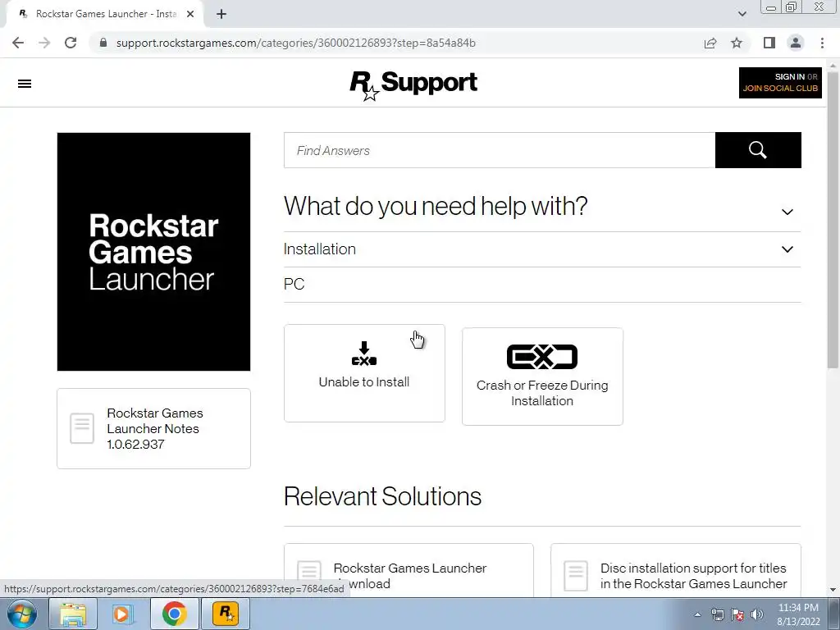Image resolution: width=840 pixels, height=630 pixels.
Task: Click the Windows Start button
Action: pos(21,614)
